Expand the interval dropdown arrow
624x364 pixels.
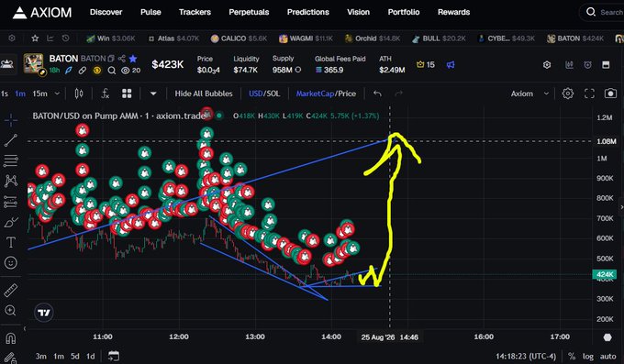click(57, 94)
